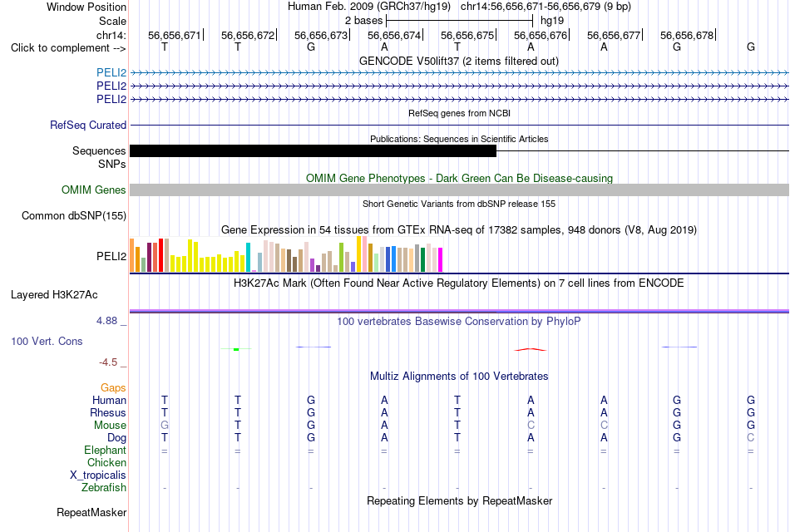The height and width of the screenshot is (532, 790).
Task: Open the OMIM Genes label
Action: 94,190
